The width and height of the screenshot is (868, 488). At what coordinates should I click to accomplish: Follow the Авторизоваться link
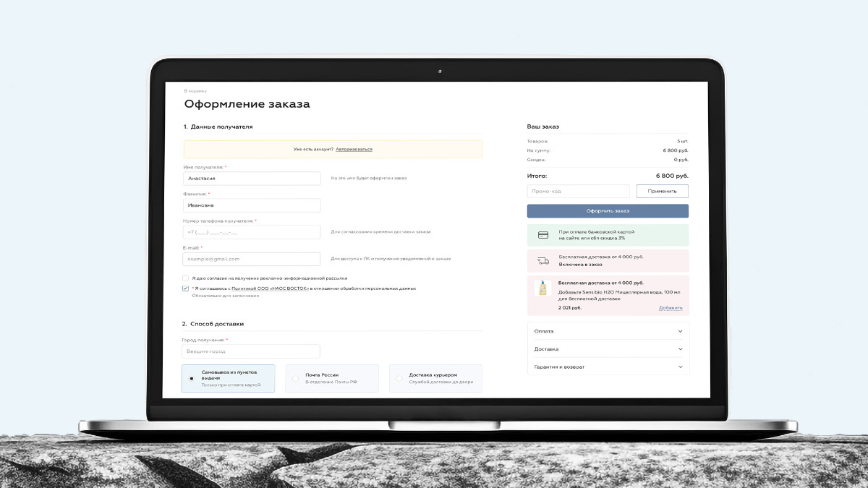[354, 149]
